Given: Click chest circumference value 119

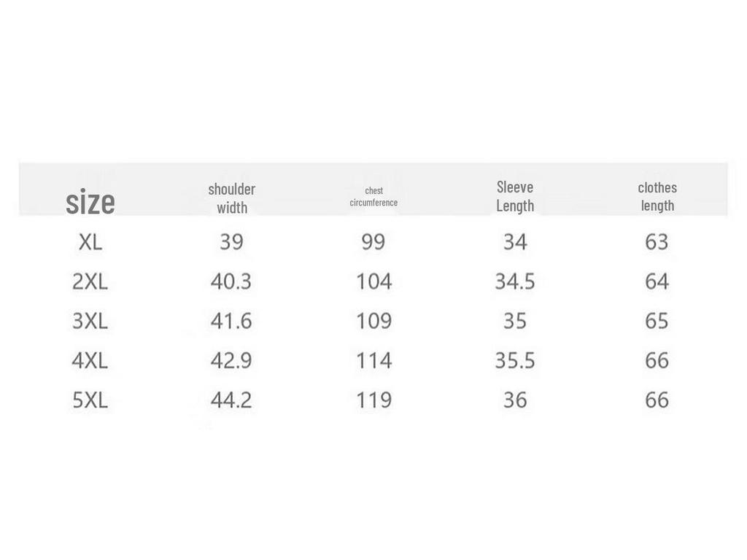Looking at the screenshot, I should pos(374,400).
